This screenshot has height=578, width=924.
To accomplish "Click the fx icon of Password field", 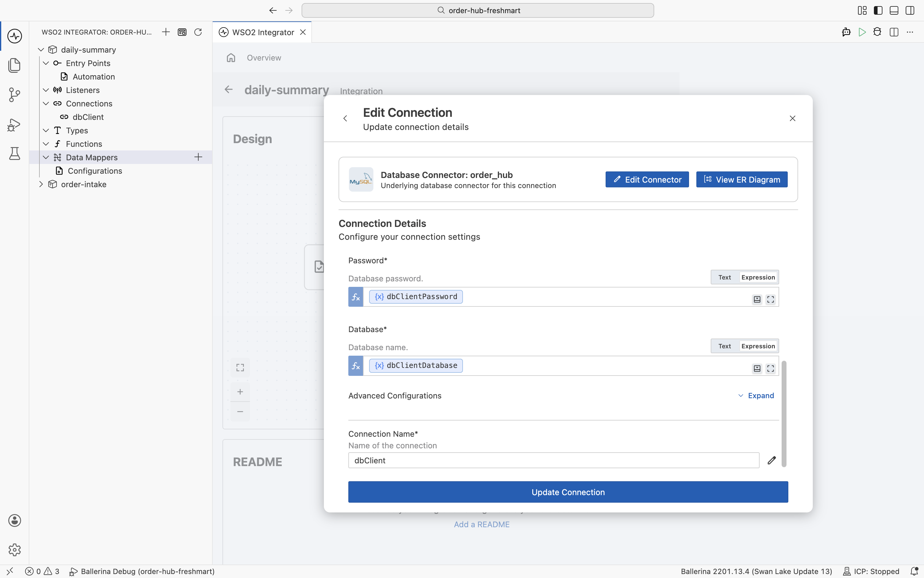I will (x=355, y=297).
